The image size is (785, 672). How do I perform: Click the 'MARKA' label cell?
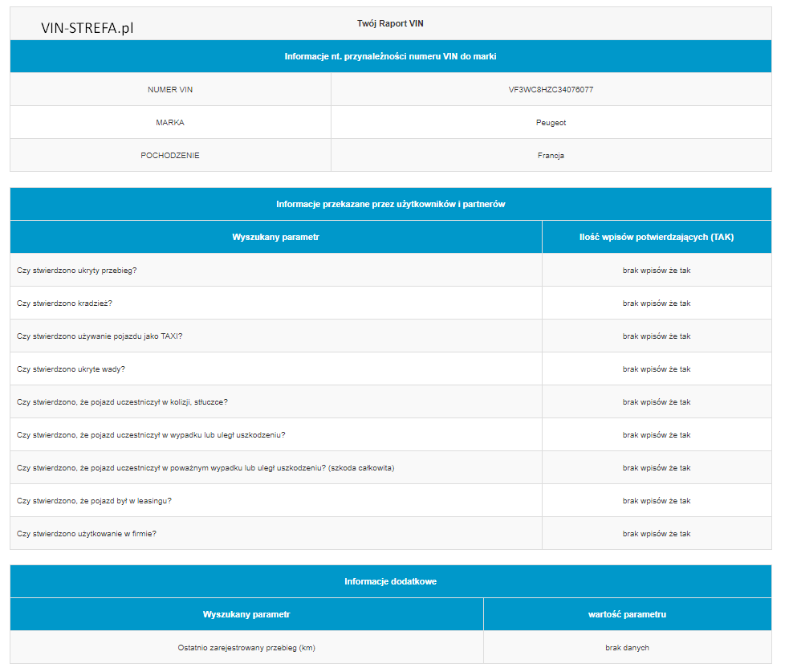[170, 123]
